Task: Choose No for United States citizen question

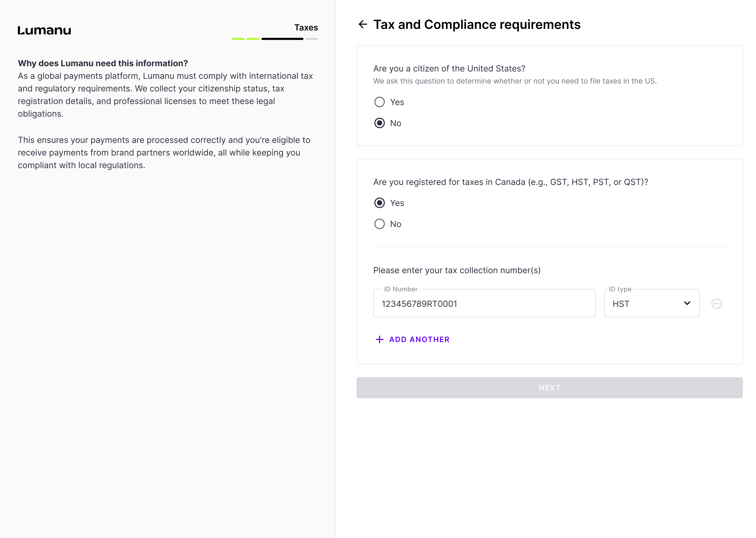Action: 379,123
